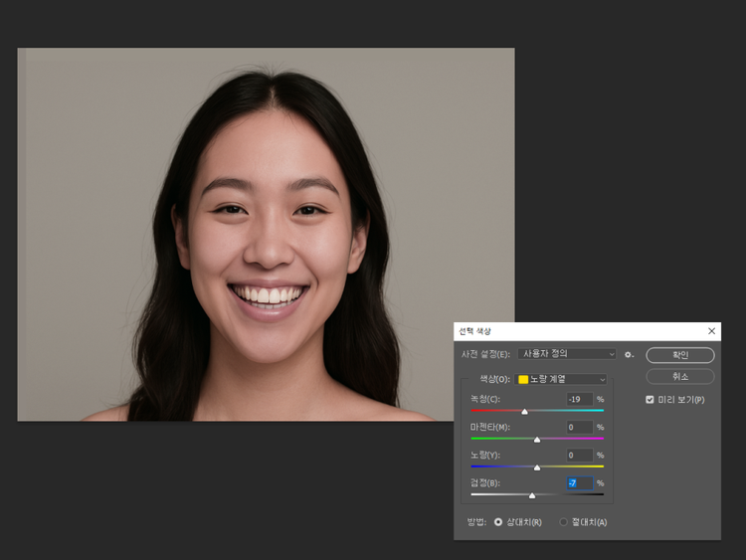Expand the 색상 colors dropdown (노랑 계열)

[x=562, y=379]
